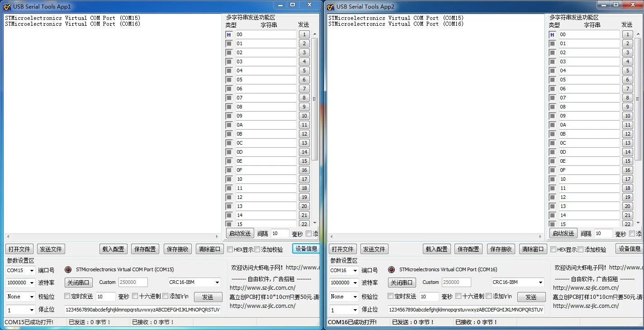Enable 定时发送 checkbox in App2
Screen dimensions: 644x330
(x=391, y=296)
